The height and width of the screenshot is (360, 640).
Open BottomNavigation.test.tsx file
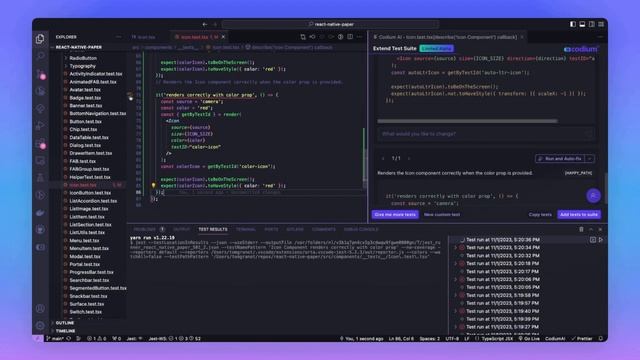click(x=98, y=113)
